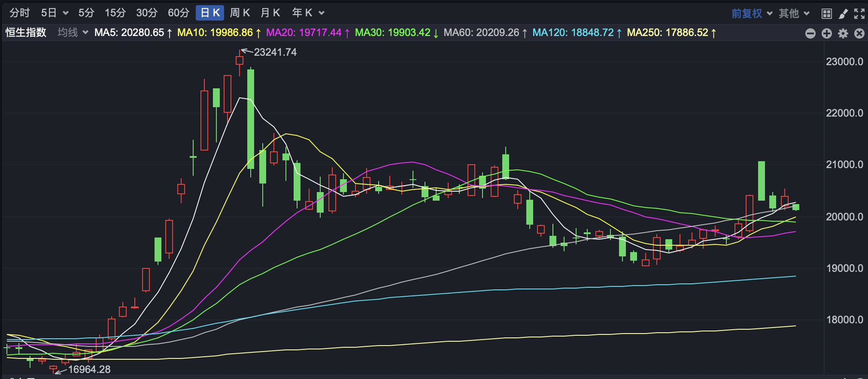Screen dimensions: 868x379
Task: Expand the 年K dropdown arrow
Action: pyautogui.click(x=322, y=13)
